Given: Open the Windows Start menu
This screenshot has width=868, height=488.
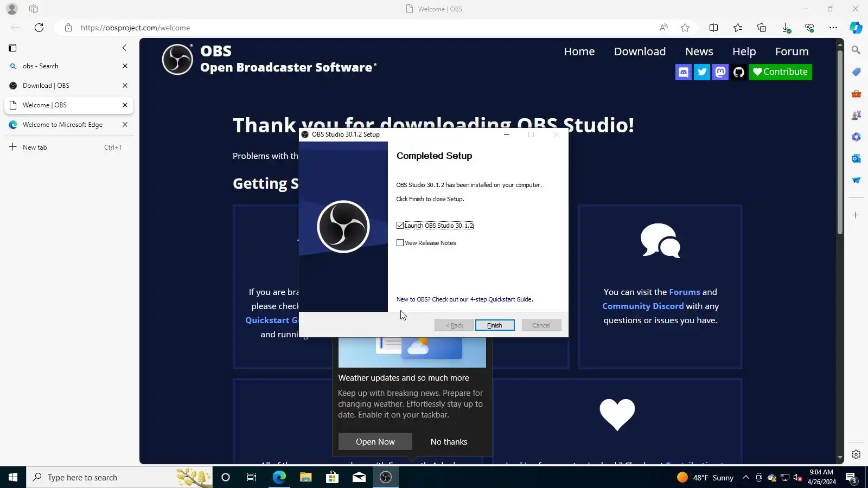Looking at the screenshot, I should (x=13, y=477).
